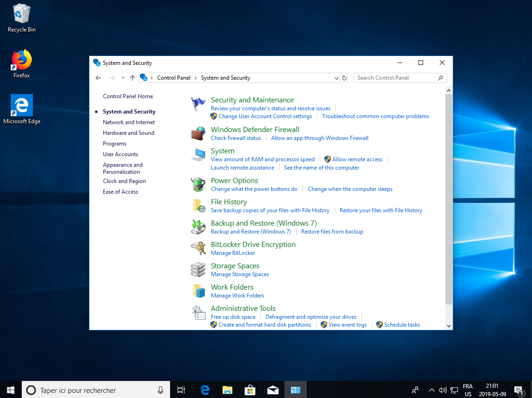Click Check firewall status link

pyautogui.click(x=236, y=138)
